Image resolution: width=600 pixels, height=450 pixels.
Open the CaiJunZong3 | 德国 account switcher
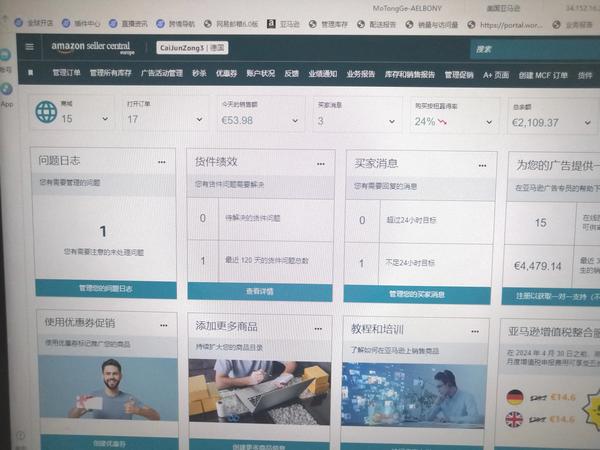(x=192, y=48)
